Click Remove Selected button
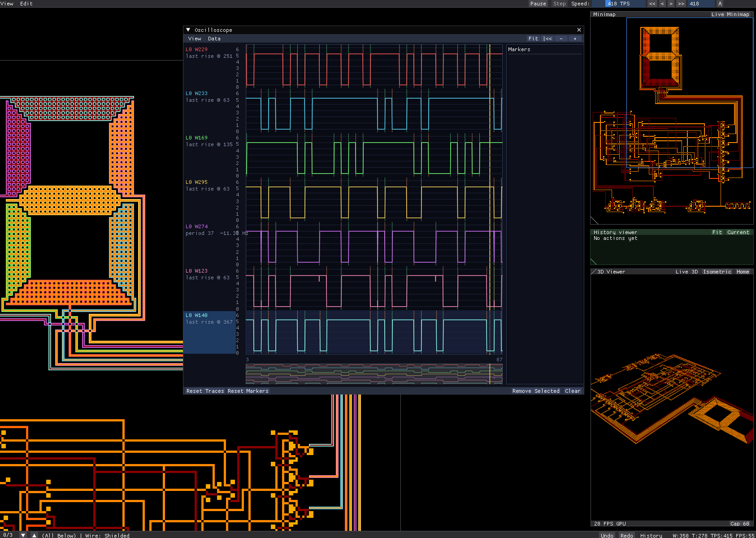 pos(536,391)
